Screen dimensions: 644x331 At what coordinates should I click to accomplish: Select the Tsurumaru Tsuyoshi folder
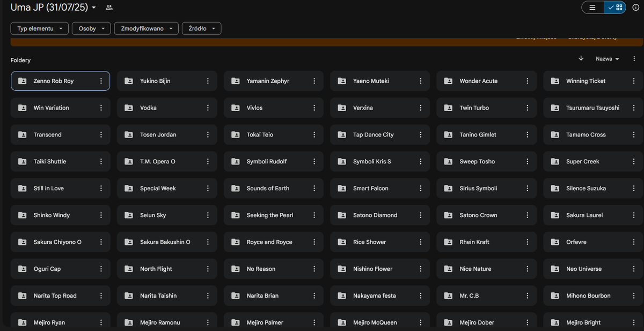pyautogui.click(x=594, y=108)
